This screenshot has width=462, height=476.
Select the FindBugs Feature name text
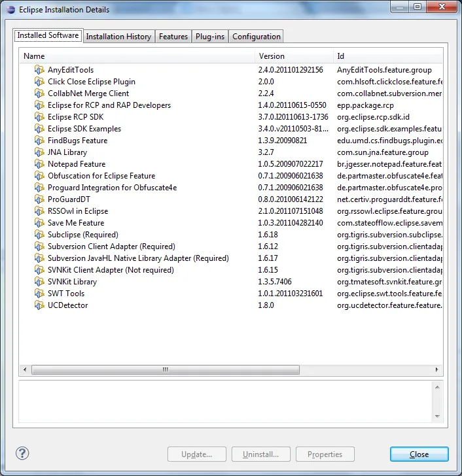pyautogui.click(x=78, y=141)
